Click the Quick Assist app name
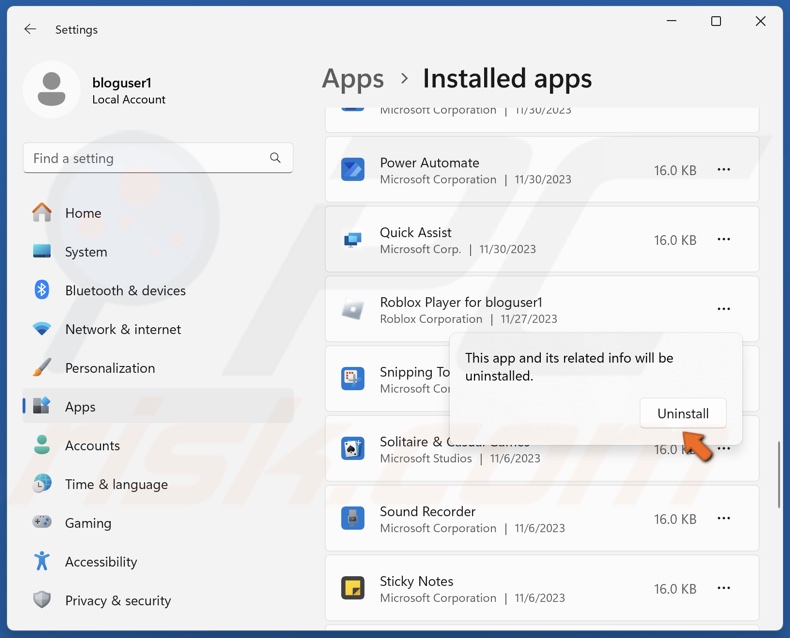Viewport: 790px width, 638px height. (x=415, y=232)
